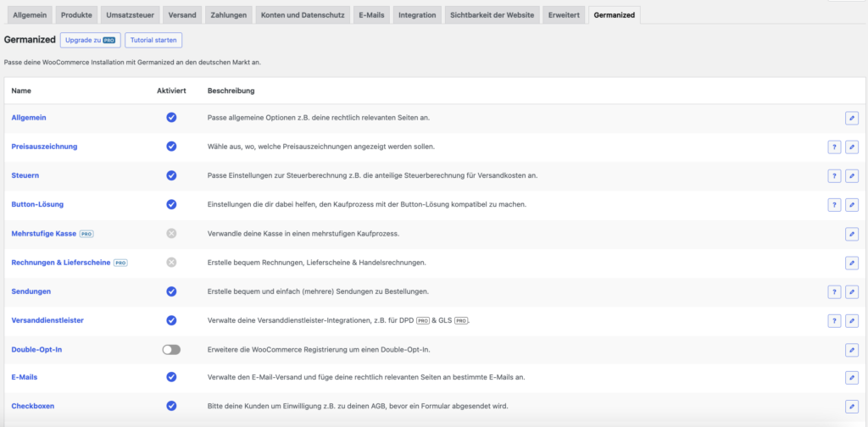Click the edit pencil icon for Steuern row
868x427 pixels.
851,176
